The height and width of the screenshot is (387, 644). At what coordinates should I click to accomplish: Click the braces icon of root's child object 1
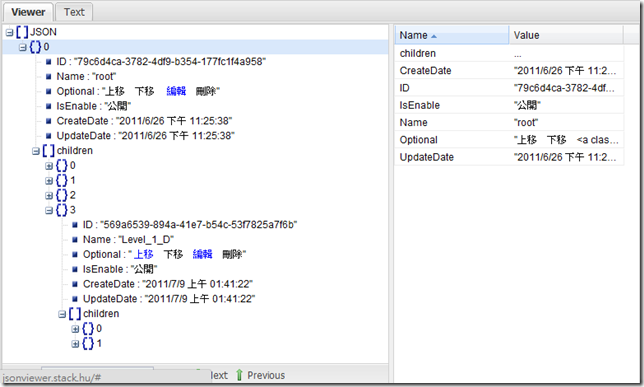pos(62,180)
